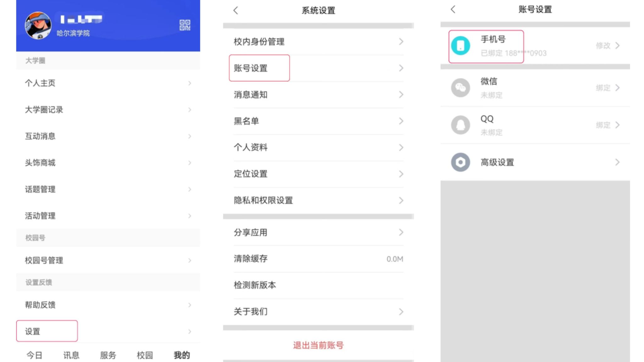644x362 pixels.
Task: Tap the WeChat icon
Action: coord(460,88)
